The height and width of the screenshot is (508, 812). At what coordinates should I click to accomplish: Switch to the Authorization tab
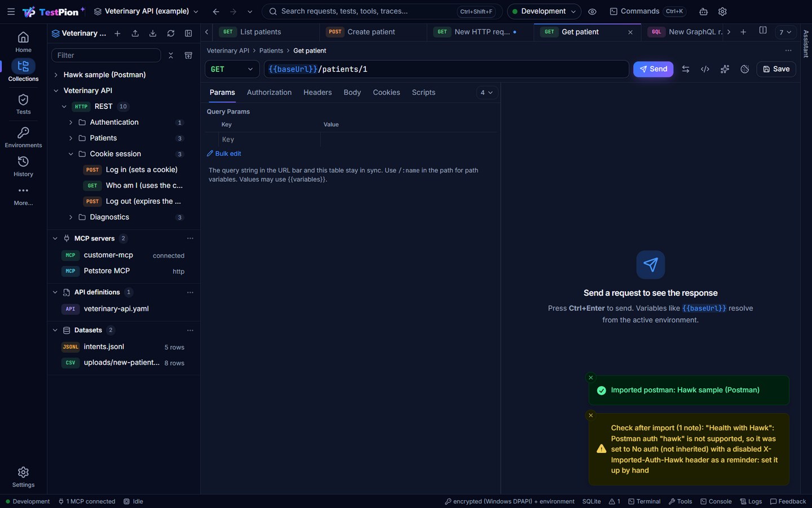269,93
